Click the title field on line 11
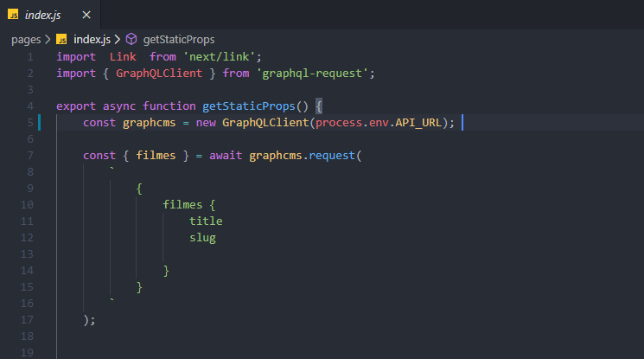Image resolution: width=644 pixels, height=359 pixels. 206,221
